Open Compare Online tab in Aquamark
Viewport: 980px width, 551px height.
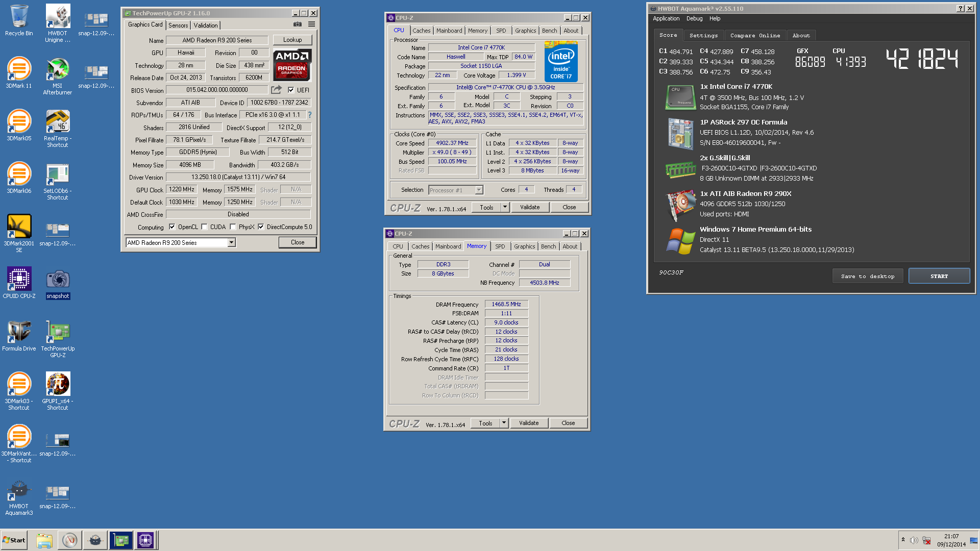pyautogui.click(x=755, y=36)
